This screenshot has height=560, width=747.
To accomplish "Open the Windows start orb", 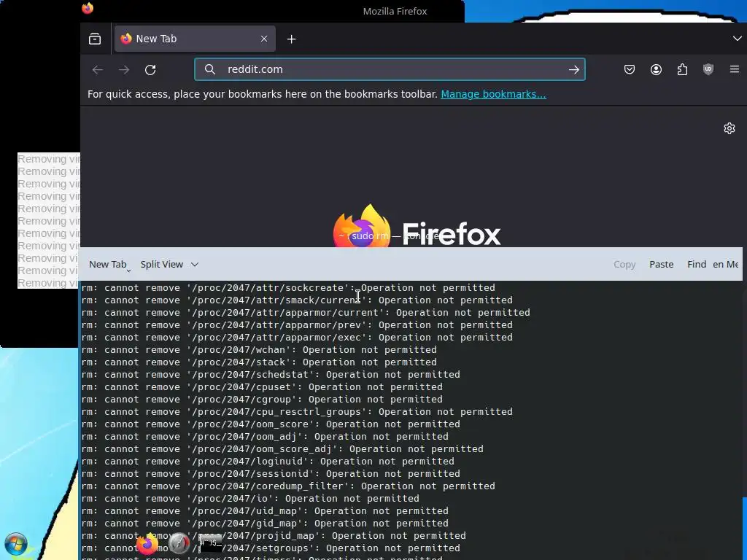I will 16,544.
